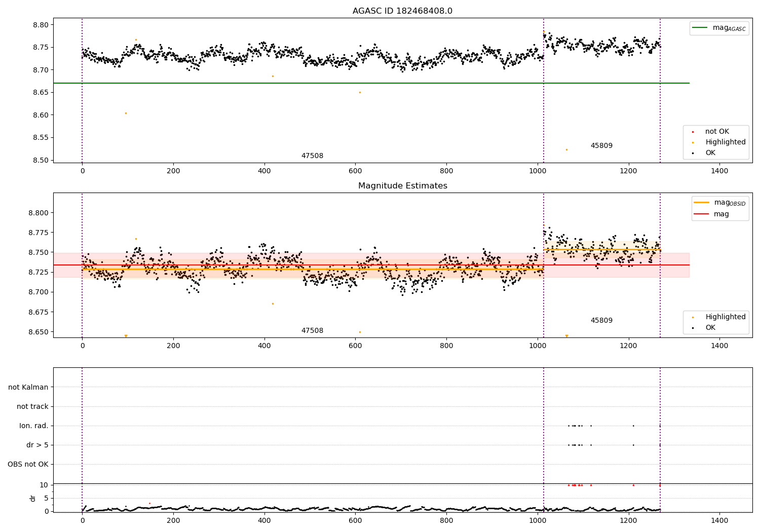Click the 8.650 y-axis tick in middle plot
This screenshot has height=532, width=760.
coord(39,332)
